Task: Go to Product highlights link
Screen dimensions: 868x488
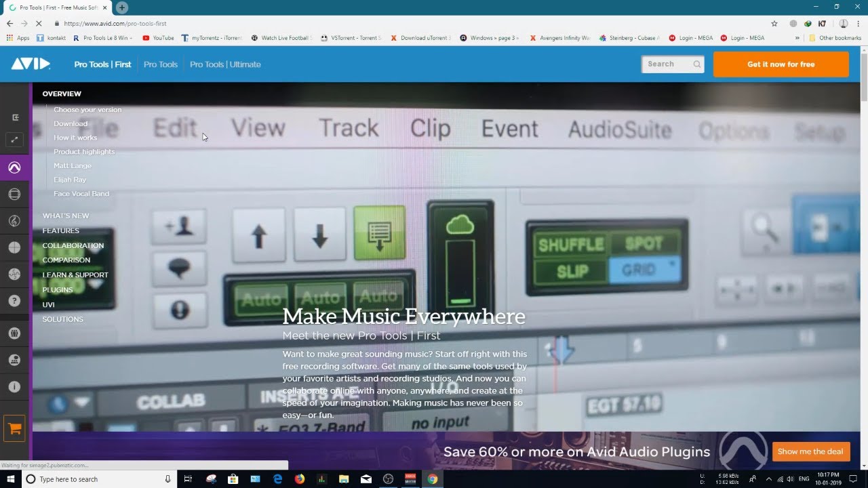Action: [x=84, y=151]
